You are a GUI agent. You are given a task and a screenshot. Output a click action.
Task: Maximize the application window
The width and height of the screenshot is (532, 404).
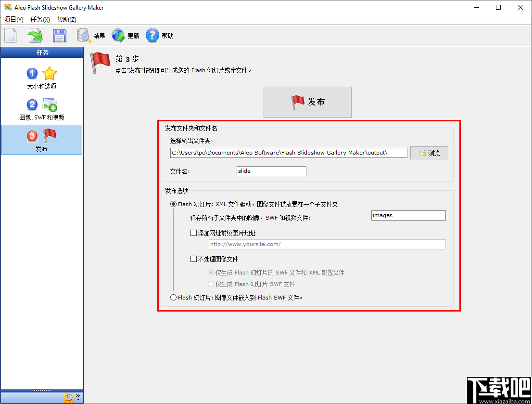pyautogui.click(x=498, y=8)
